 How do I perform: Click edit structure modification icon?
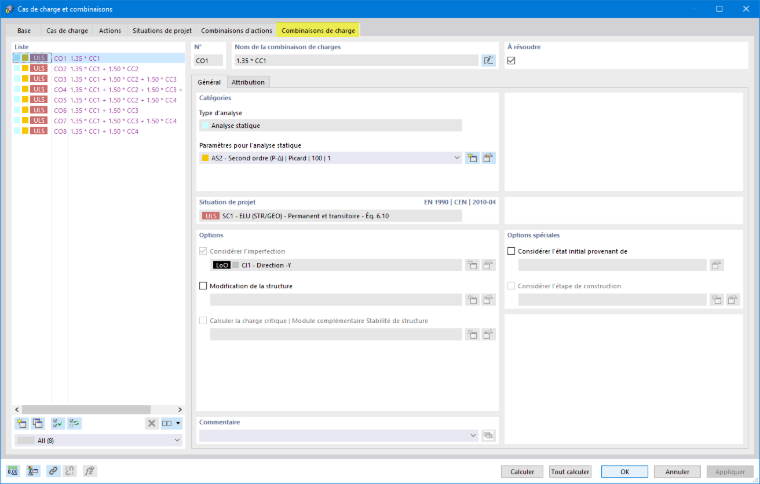pyautogui.click(x=488, y=300)
